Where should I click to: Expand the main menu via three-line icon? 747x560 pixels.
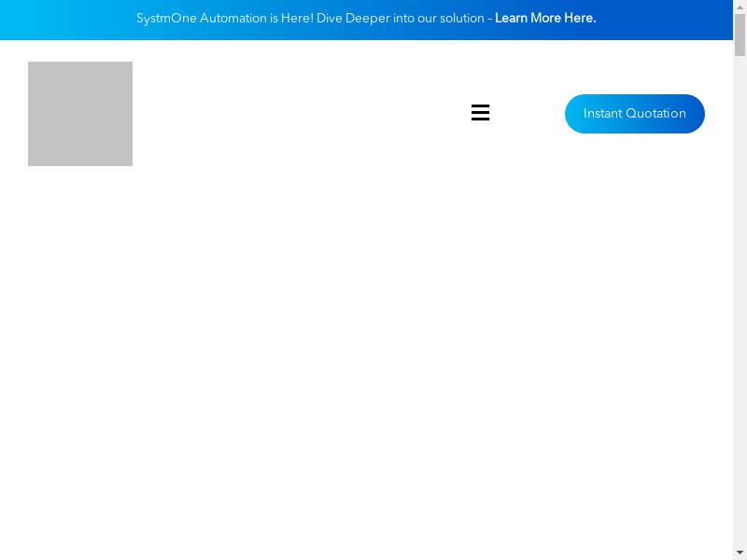click(x=480, y=113)
